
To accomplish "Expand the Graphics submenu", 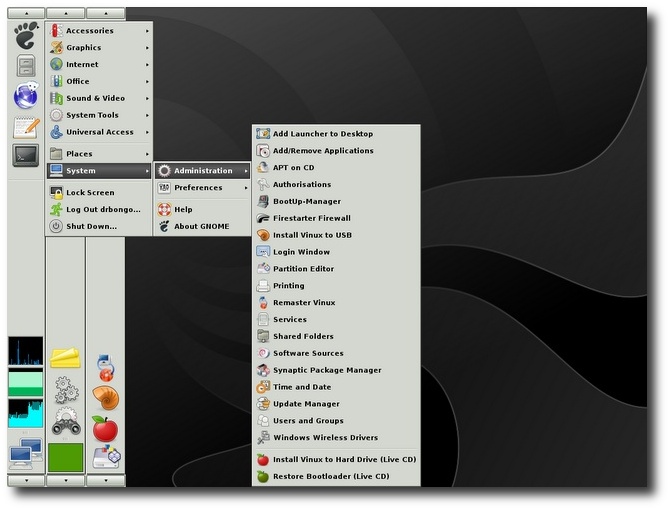I will [x=99, y=47].
